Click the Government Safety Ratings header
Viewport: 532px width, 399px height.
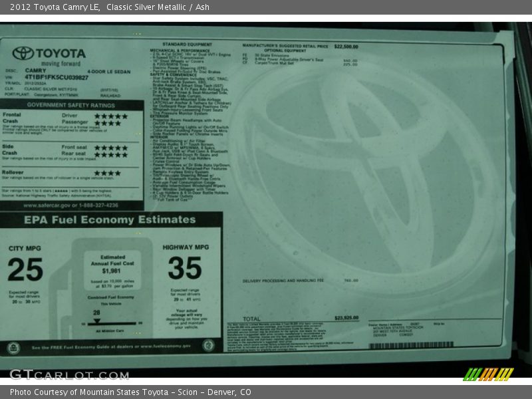coord(71,105)
